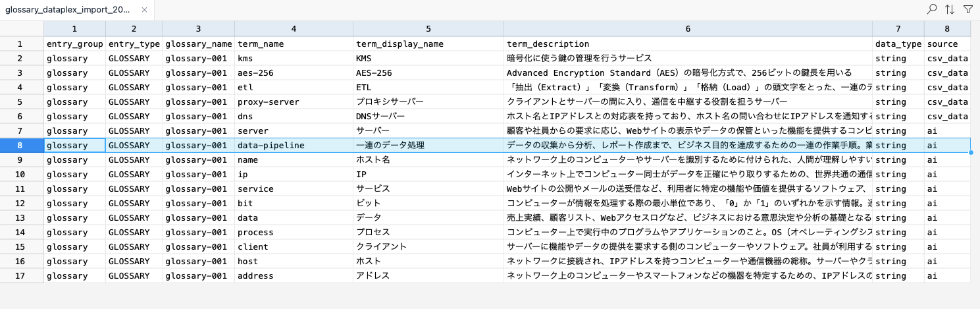
Task: Click glossary-001 in the host row
Action: 198,262
